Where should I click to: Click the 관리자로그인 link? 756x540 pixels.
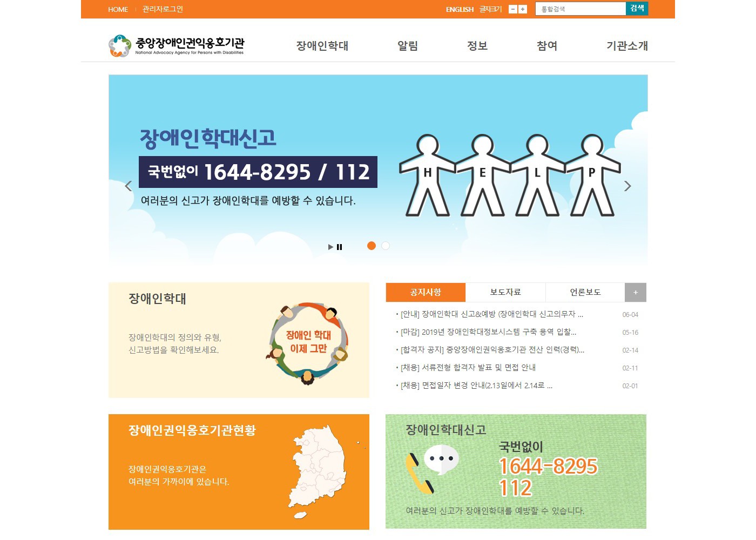click(163, 9)
